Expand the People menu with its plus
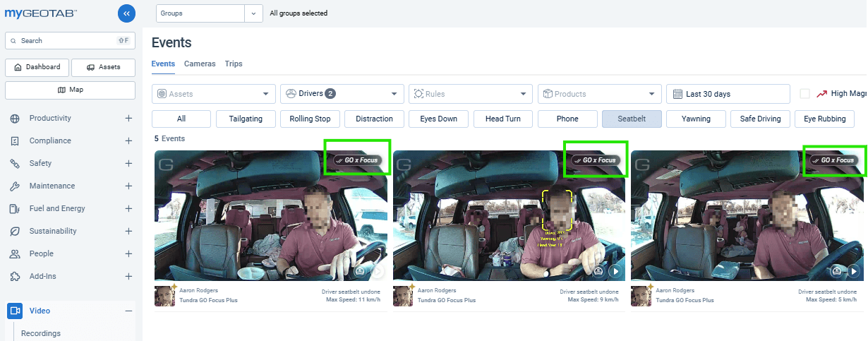868x341 pixels. pos(128,254)
